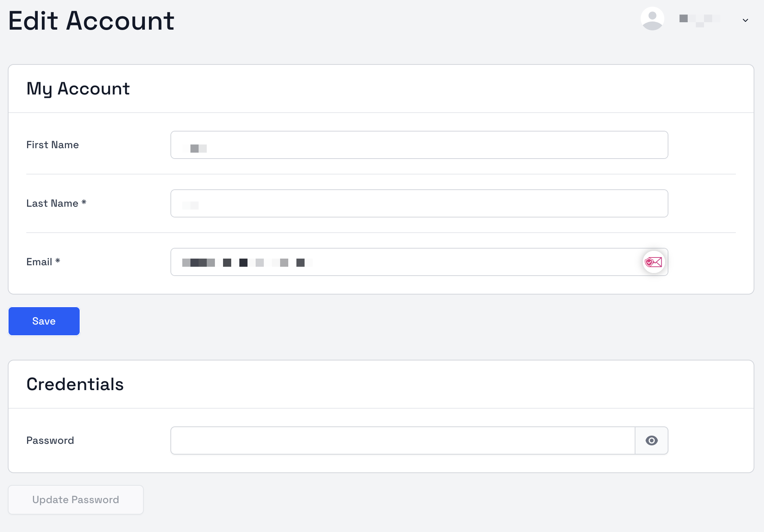
Task: Click the email protection envelope icon
Action: click(654, 262)
